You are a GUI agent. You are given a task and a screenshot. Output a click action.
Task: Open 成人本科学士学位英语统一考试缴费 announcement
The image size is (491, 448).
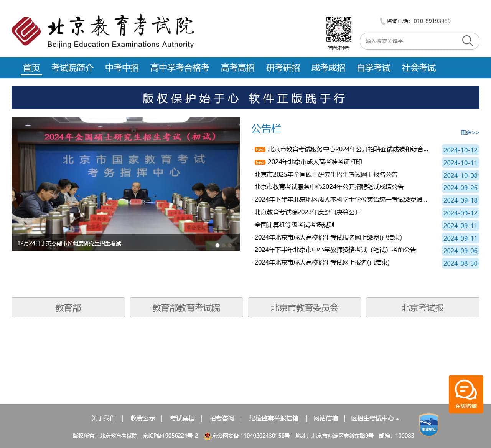341,200
